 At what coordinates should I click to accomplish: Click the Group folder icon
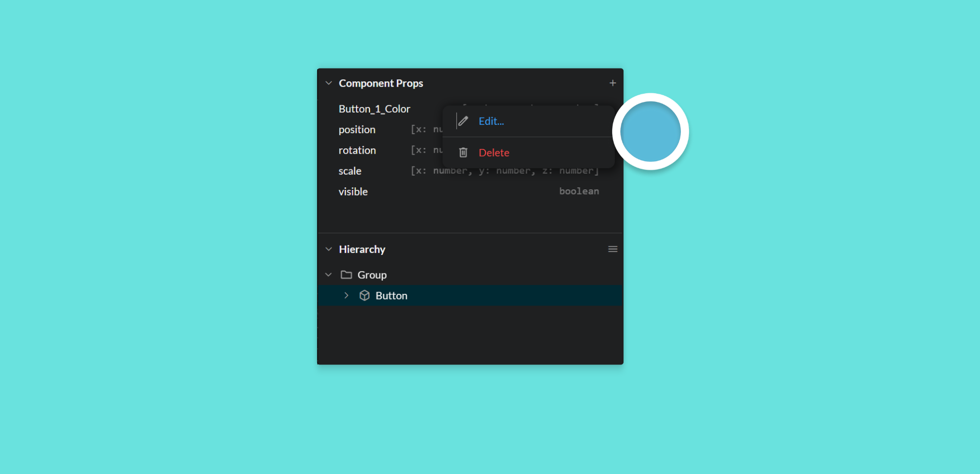point(346,275)
